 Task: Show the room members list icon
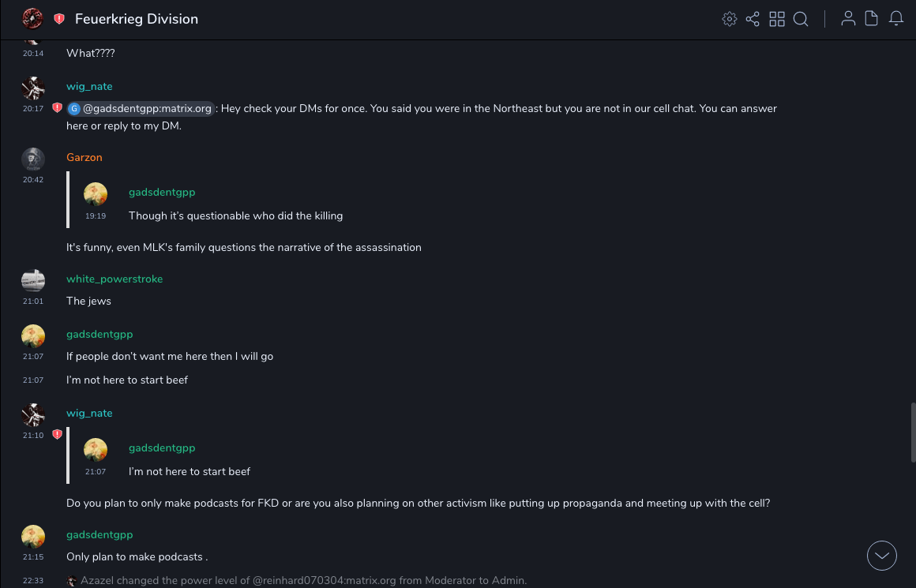pos(848,19)
